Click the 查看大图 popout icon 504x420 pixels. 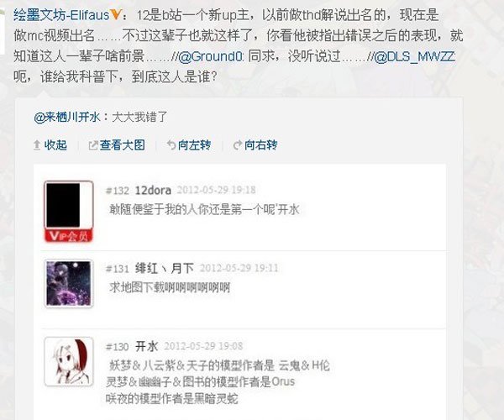click(93, 145)
